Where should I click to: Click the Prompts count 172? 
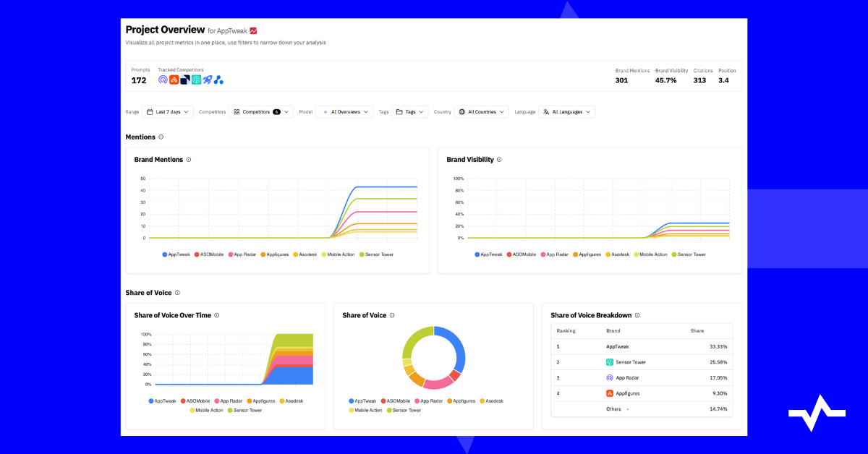139,80
